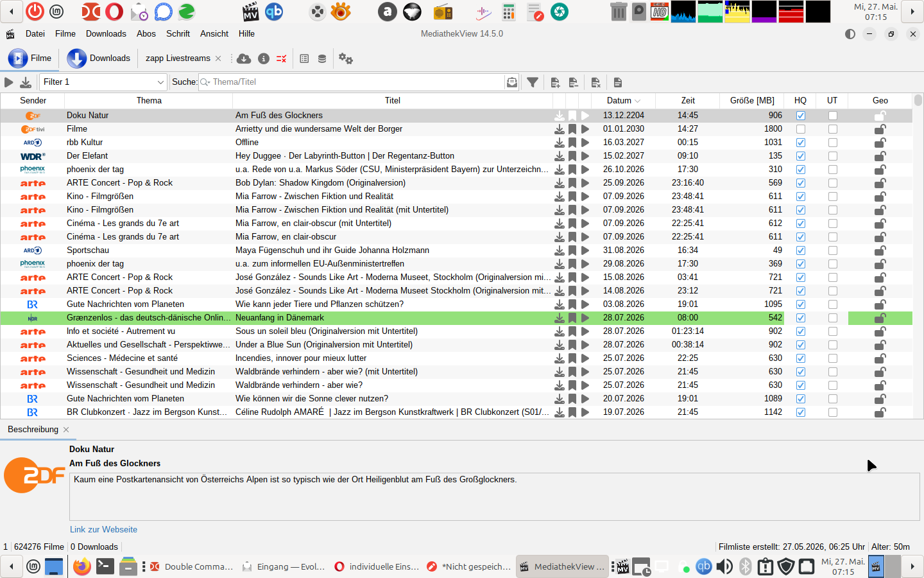
Task: Open the Ansicht menu
Action: pyautogui.click(x=214, y=34)
